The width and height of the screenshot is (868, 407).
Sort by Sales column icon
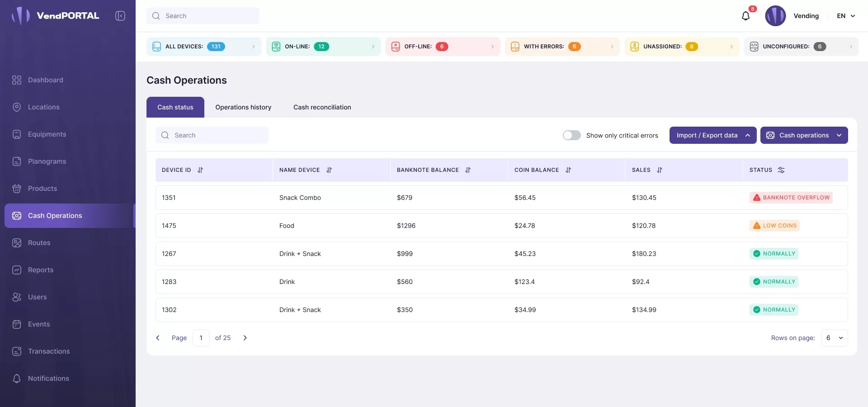click(x=660, y=170)
